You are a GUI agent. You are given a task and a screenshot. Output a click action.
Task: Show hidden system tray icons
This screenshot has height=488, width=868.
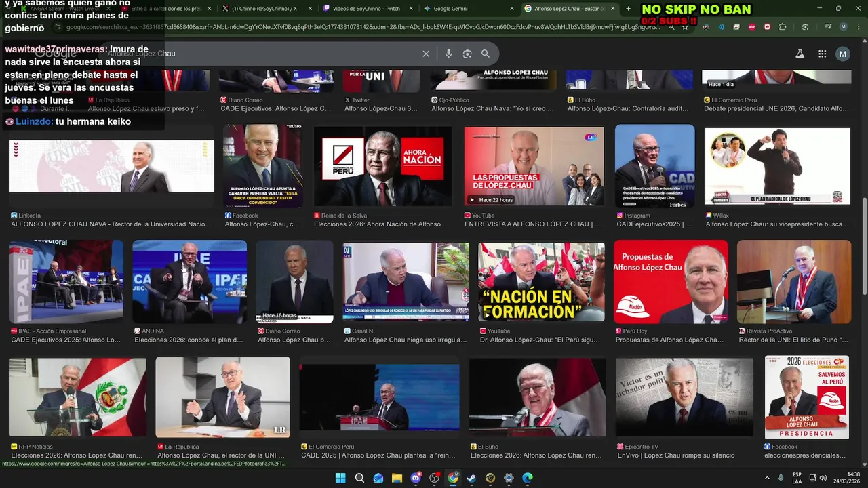tap(767, 478)
